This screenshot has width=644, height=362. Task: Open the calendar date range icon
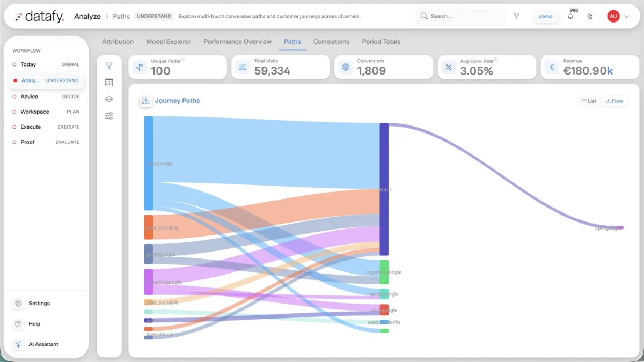pos(109,83)
